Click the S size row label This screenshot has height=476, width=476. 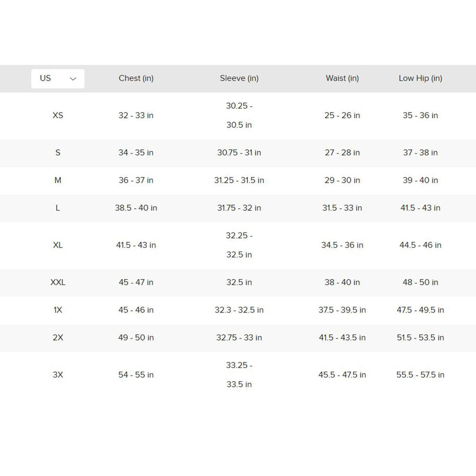click(58, 153)
